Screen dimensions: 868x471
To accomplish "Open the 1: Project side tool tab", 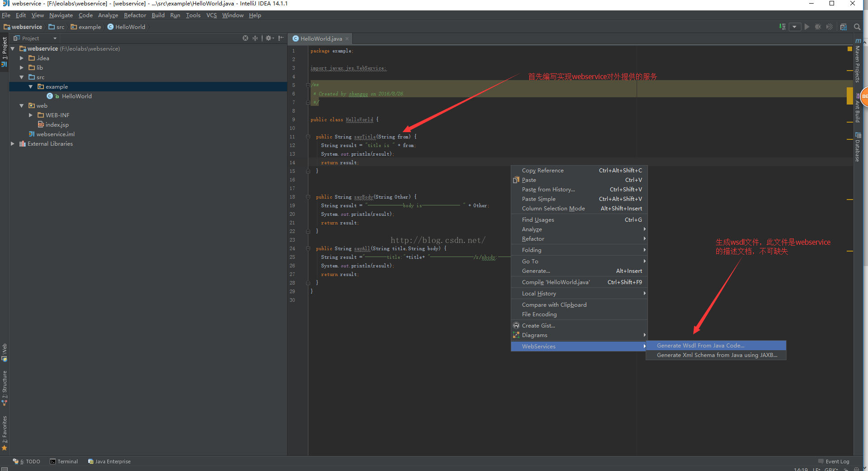I will click(5, 52).
